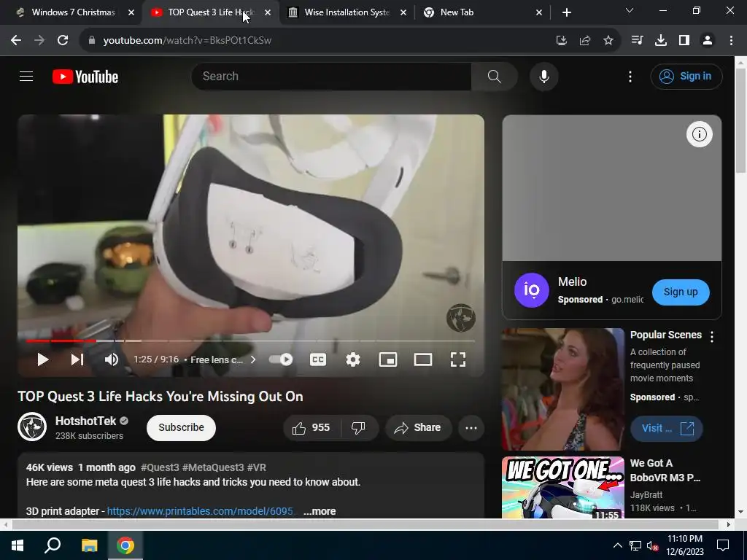Image resolution: width=747 pixels, height=560 pixels.
Task: Expand chapter 'Free lens c...' chevron
Action: 253,359
